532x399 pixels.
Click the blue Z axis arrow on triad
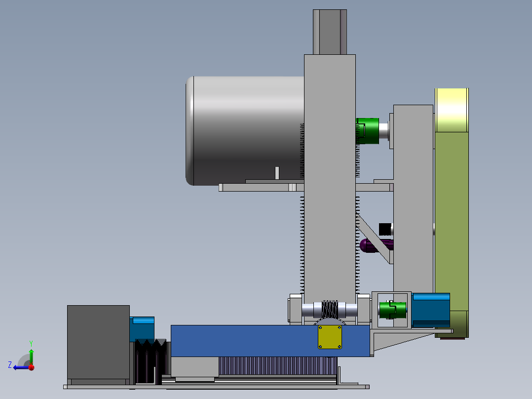pyautogui.click(x=21, y=367)
